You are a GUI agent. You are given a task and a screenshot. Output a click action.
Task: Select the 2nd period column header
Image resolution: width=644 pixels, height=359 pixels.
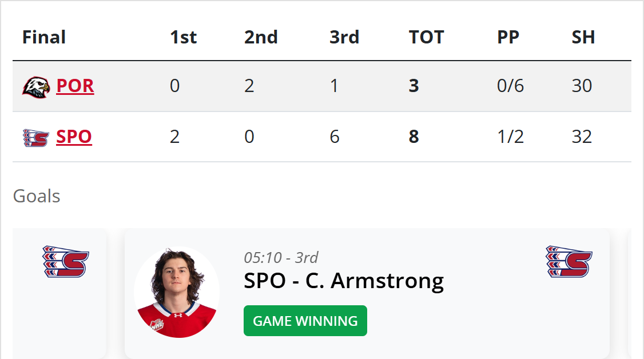coord(261,37)
